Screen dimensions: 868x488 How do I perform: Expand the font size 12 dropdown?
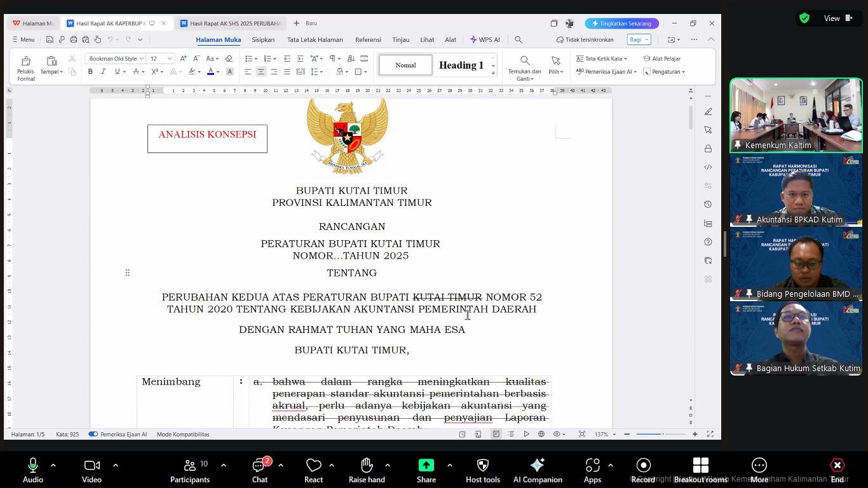(x=170, y=58)
